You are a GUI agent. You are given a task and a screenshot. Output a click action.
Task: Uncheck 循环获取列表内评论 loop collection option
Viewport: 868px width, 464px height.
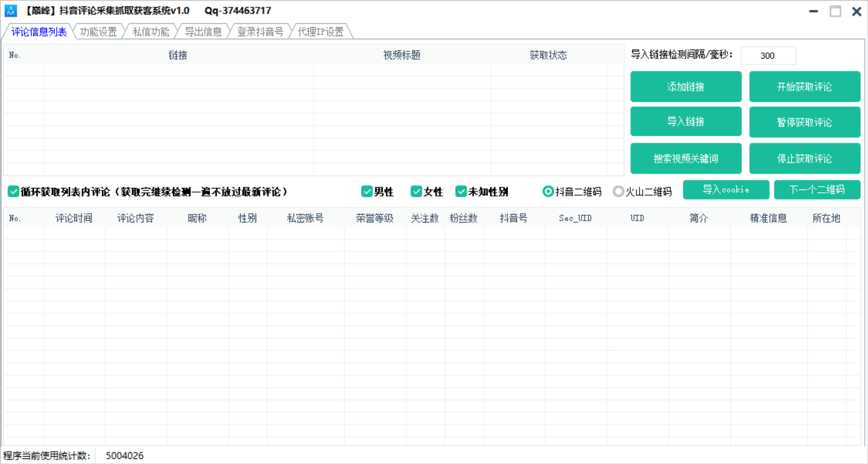[x=14, y=192]
